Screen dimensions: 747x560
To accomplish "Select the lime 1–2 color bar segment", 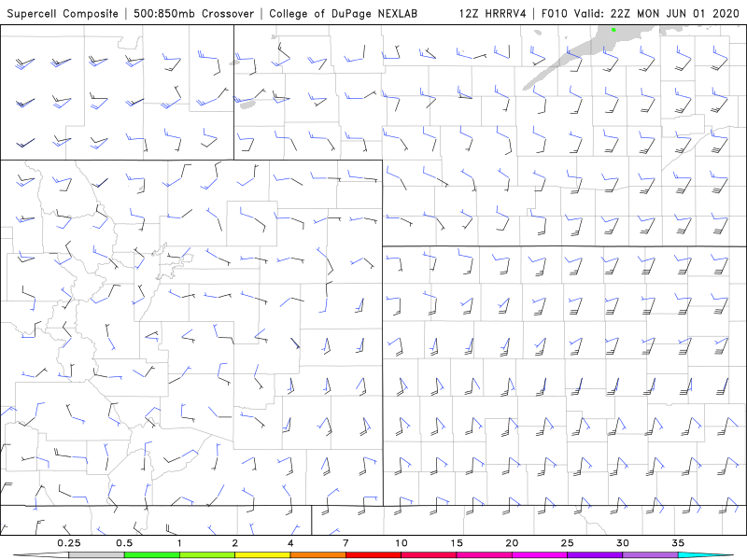I will [x=207, y=555].
